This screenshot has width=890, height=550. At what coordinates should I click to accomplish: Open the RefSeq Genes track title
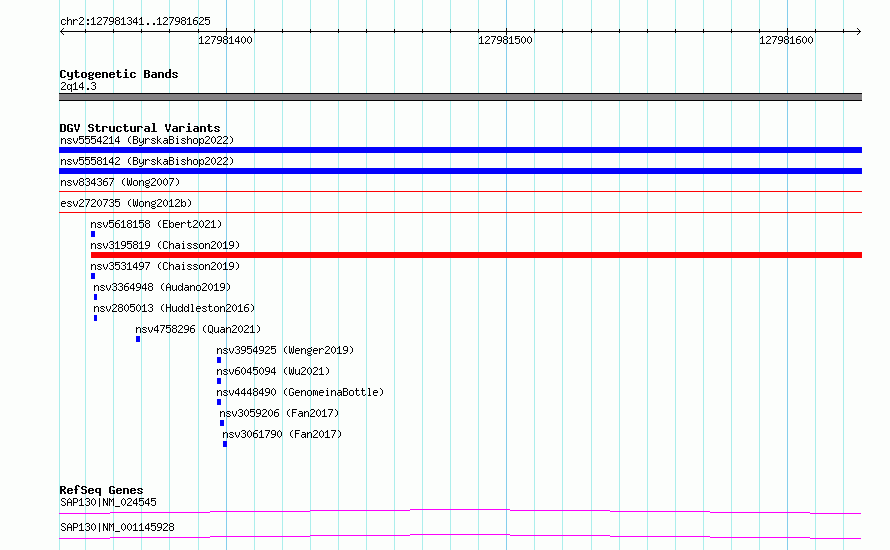(102, 490)
